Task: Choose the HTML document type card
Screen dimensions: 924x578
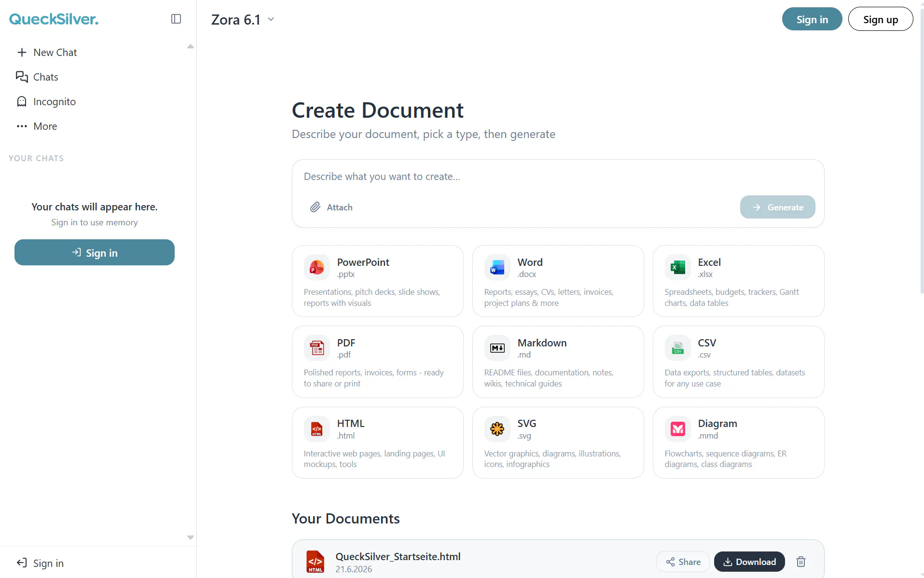Action: pos(378,442)
